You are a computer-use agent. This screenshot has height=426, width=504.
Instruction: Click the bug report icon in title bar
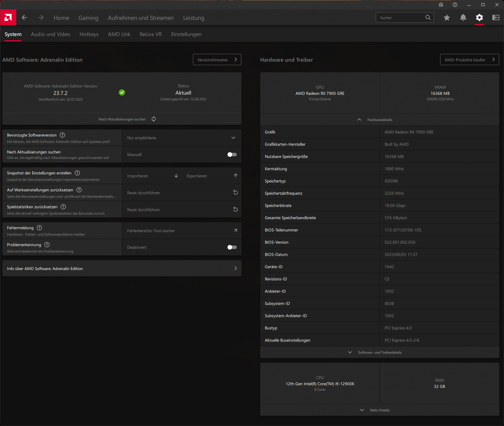(441, 5)
